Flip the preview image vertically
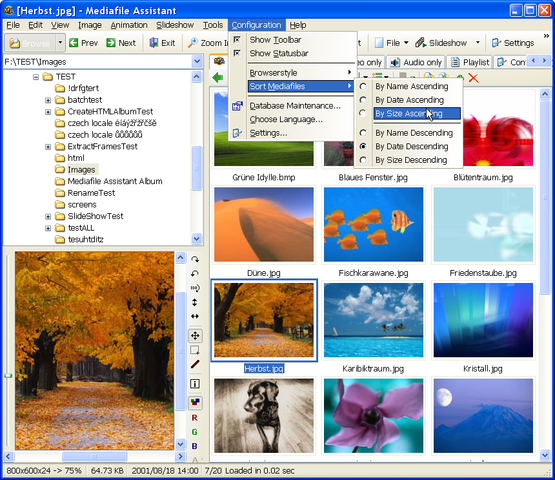Viewport: 555px width, 480px height. (x=195, y=302)
